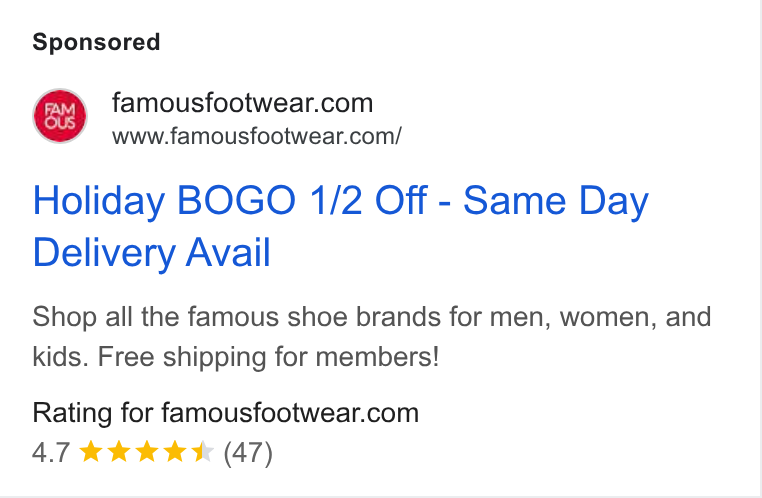This screenshot has height=498, width=762.
Task: Select 'Rating for famousfootwear.com' text
Action: pos(225,413)
